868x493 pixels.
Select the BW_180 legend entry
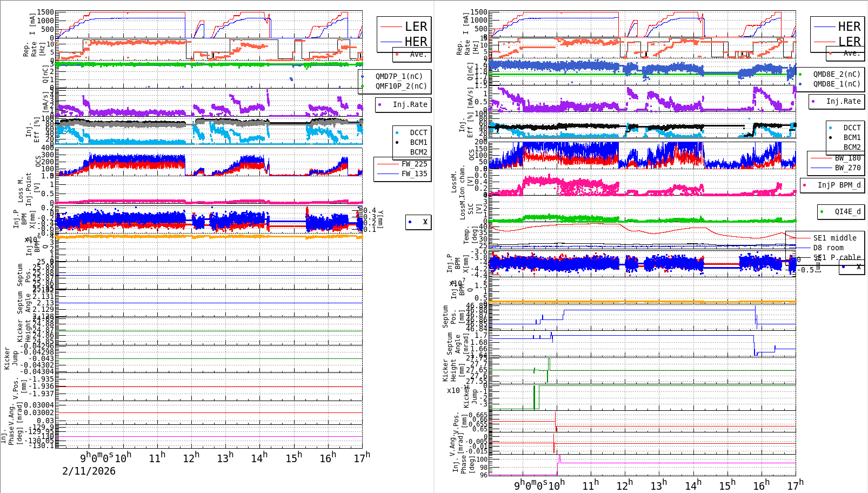click(847, 158)
